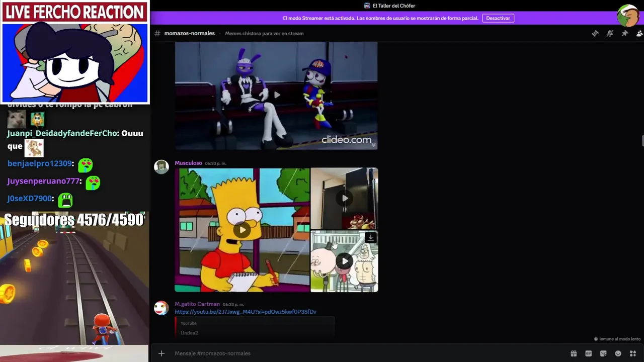Image resolution: width=644 pixels, height=362 pixels.
Task: Play the clideo.com Jax and Pomni video
Action: click(x=276, y=95)
